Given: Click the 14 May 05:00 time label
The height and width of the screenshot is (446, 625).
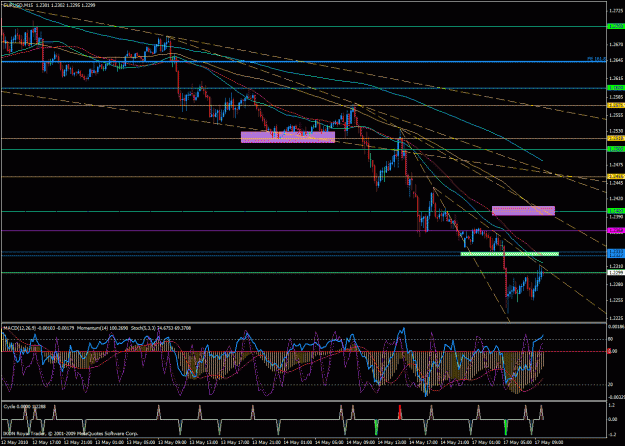Looking at the screenshot, I should pos(329,442).
